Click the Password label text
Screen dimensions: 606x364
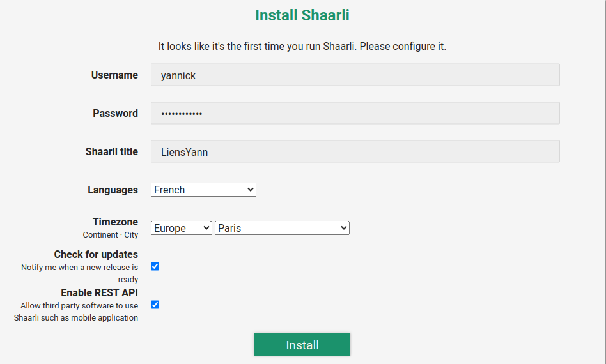(x=115, y=113)
